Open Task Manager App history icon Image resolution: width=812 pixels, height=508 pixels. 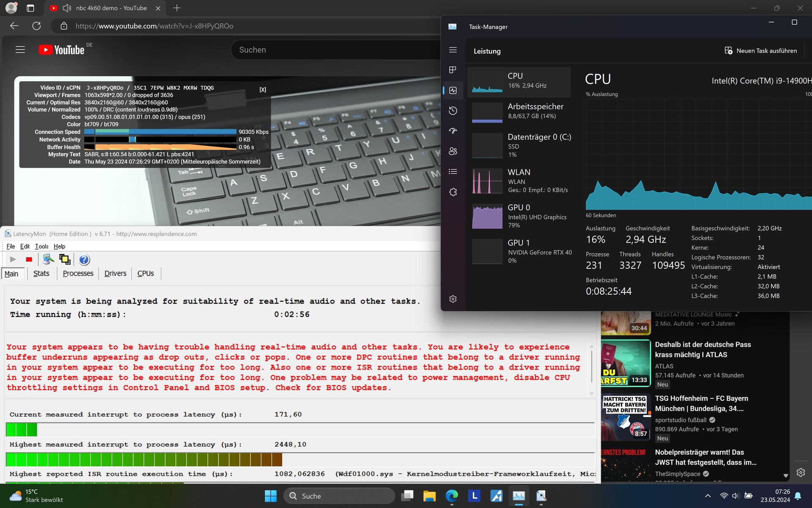point(453,110)
